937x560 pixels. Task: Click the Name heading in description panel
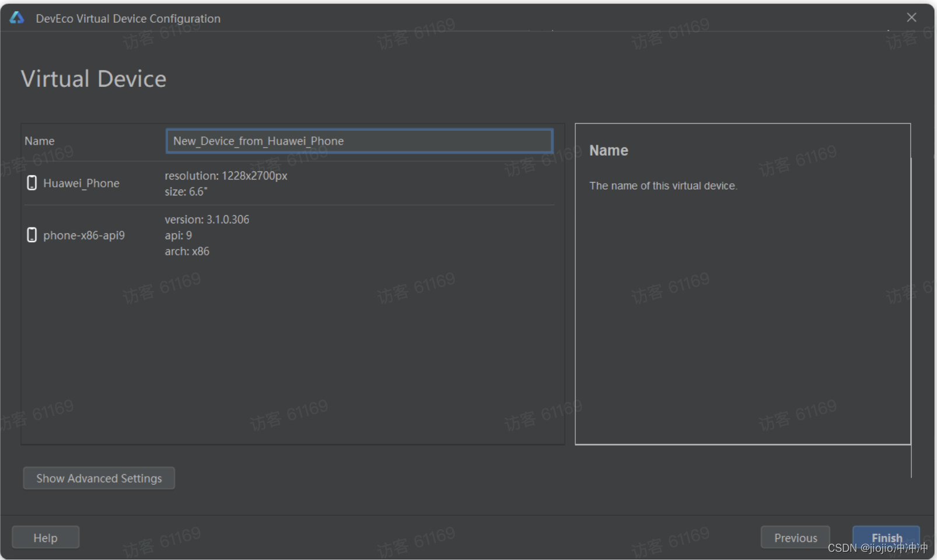point(609,150)
